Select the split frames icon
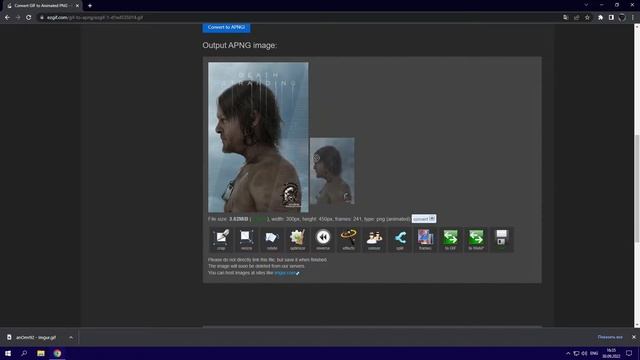The width and height of the screenshot is (640, 360). tap(400, 240)
